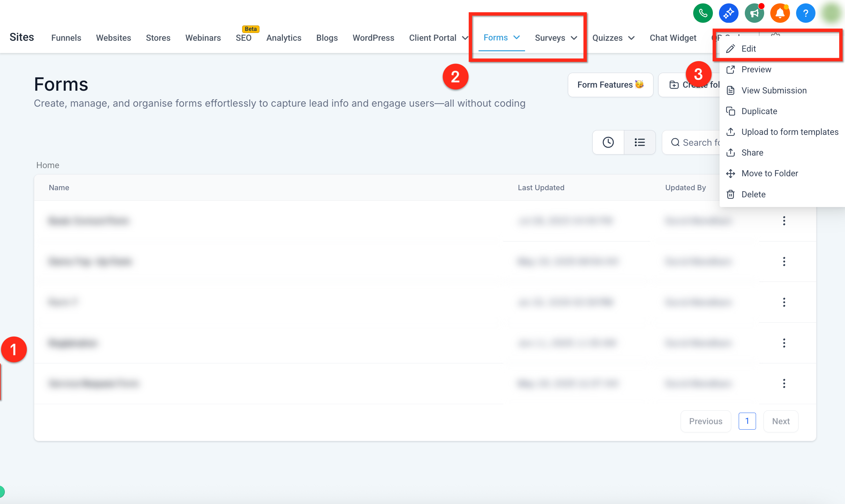
Task: Click the Create folder button
Action: (x=689, y=85)
